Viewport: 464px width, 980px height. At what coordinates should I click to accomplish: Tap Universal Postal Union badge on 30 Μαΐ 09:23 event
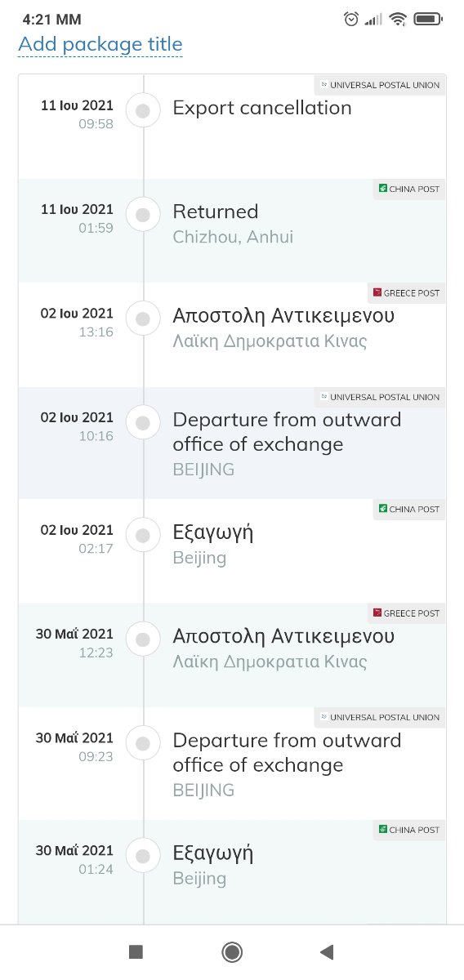380,717
